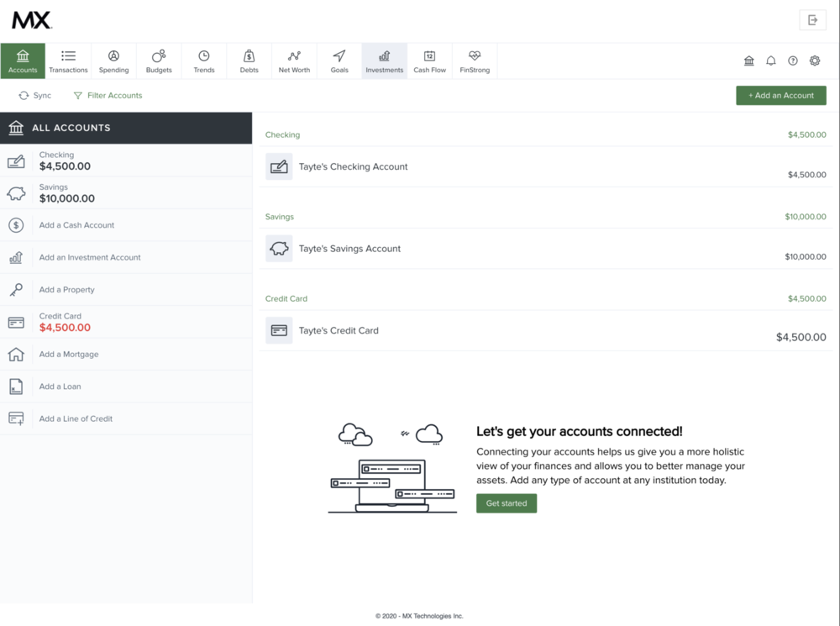Click Filter Accounts
Screen dimensions: 840x626
click(x=108, y=96)
